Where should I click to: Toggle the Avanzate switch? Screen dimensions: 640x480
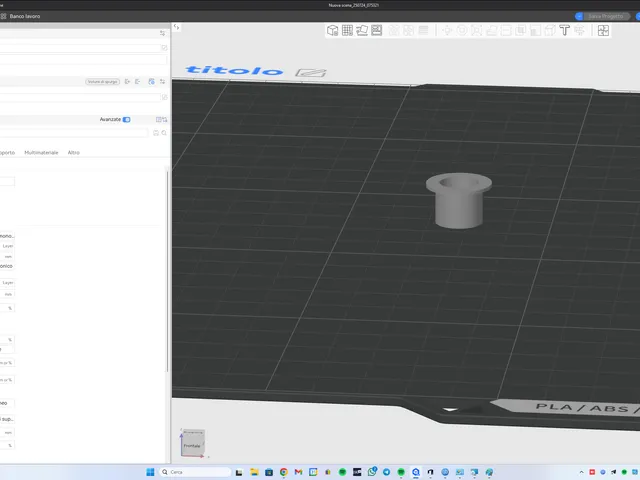tap(127, 120)
